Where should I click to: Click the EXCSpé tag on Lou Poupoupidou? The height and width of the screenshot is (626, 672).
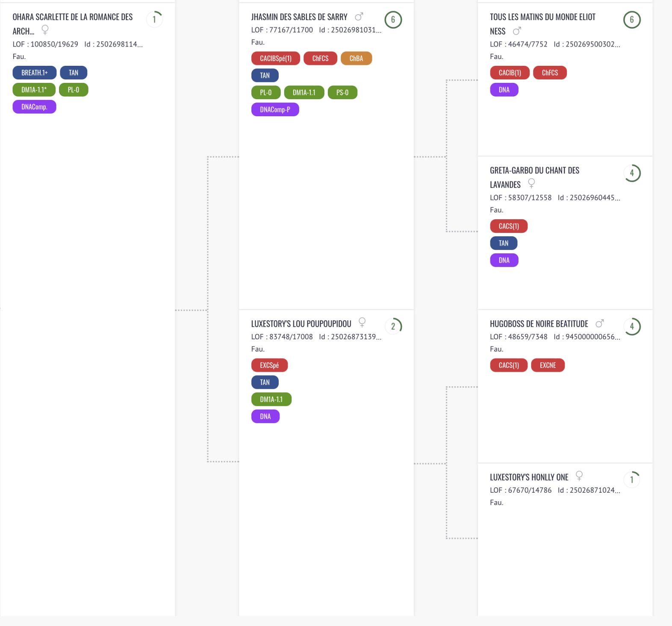pyautogui.click(x=269, y=365)
